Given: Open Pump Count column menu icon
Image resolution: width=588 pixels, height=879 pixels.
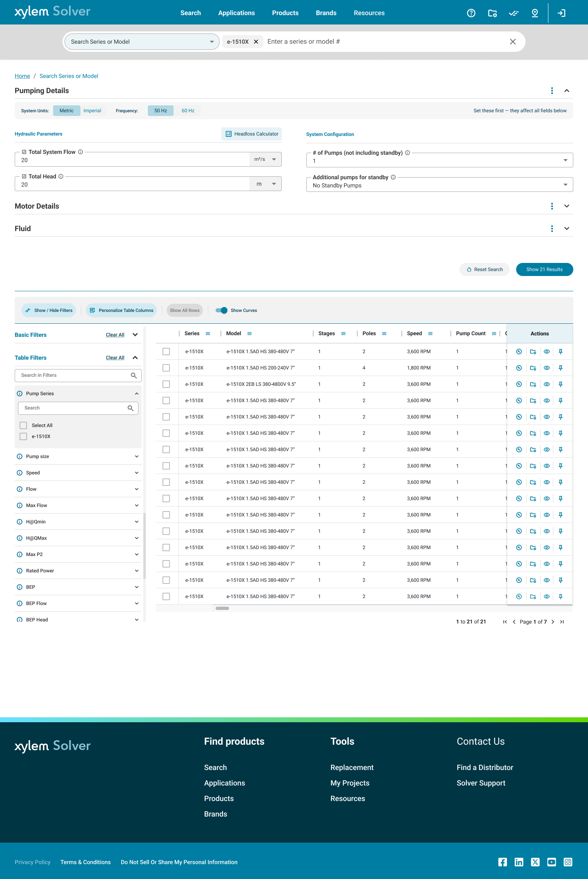Looking at the screenshot, I should pyautogui.click(x=494, y=334).
